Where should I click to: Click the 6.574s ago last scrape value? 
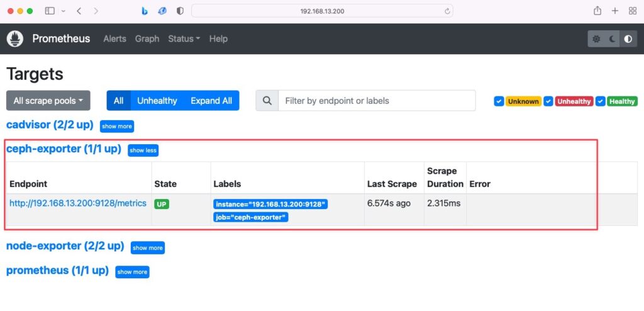pyautogui.click(x=389, y=203)
